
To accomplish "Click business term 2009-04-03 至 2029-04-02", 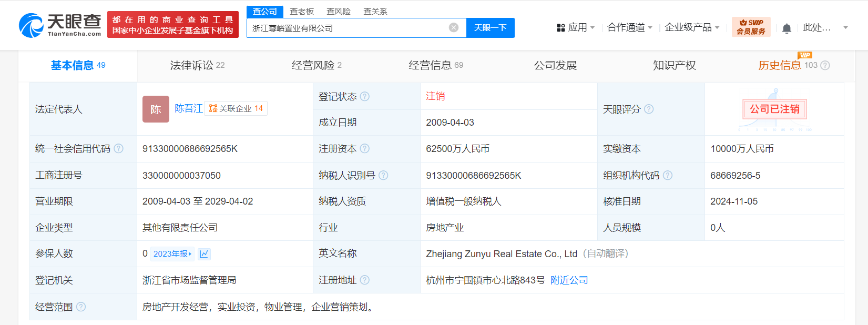I will point(198,201).
